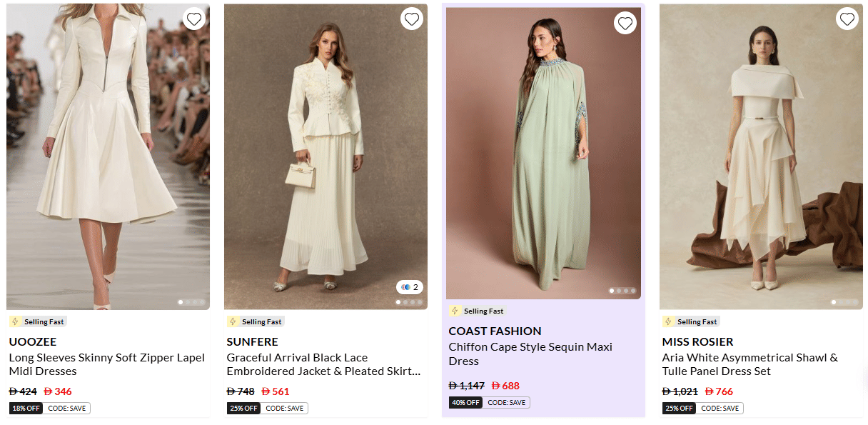Click heart icon on Coast Fashion dress
Viewport: 868px width, 425px height.
coord(625,23)
